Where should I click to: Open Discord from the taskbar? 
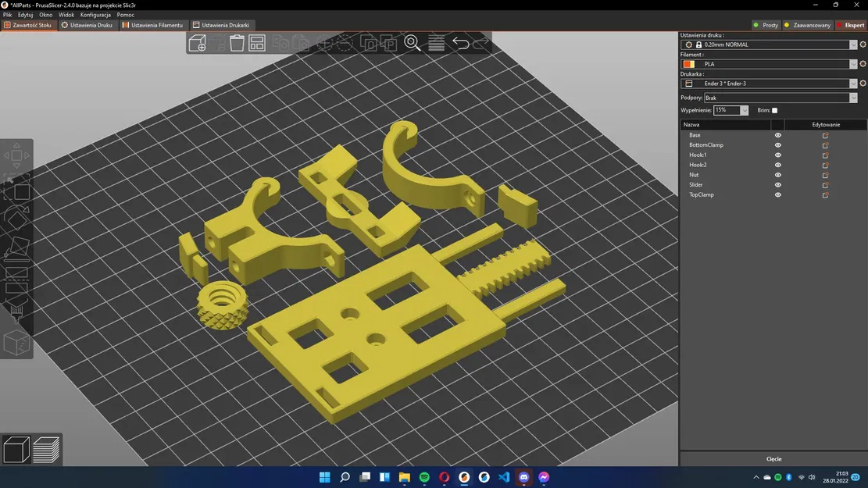point(523,477)
